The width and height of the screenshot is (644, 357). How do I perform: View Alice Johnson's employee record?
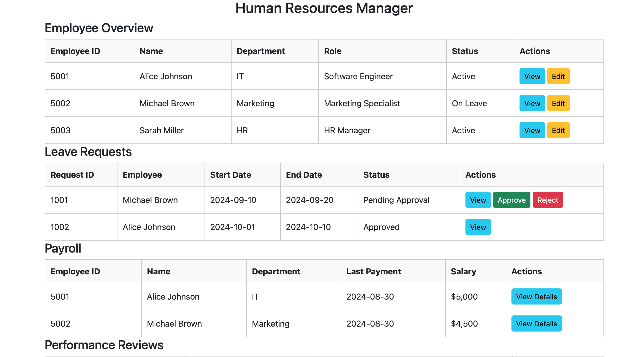(532, 76)
